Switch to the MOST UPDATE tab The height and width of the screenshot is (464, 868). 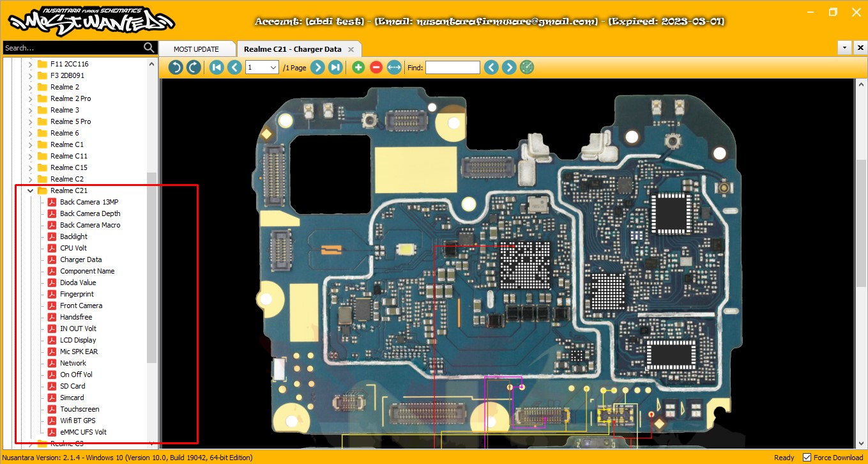tap(196, 49)
